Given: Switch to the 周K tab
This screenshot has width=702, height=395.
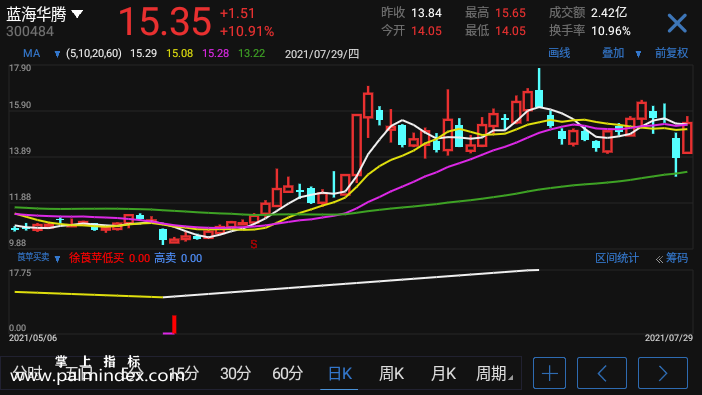Looking at the screenshot, I should point(391,374).
